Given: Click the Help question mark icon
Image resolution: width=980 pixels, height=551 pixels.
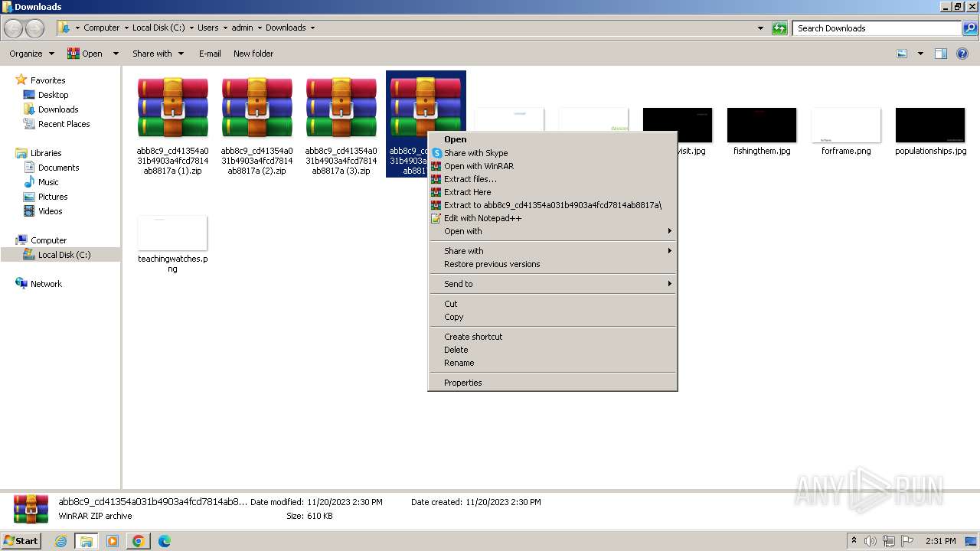Looking at the screenshot, I should 963,54.
